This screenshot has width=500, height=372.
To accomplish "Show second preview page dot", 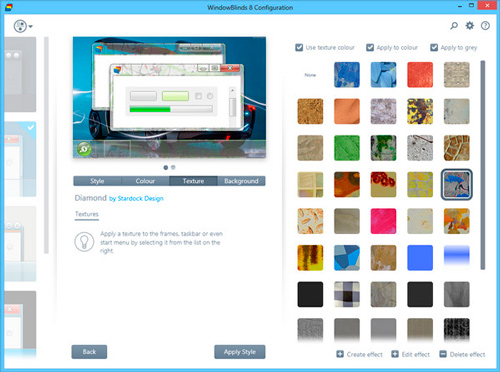I will 173,168.
